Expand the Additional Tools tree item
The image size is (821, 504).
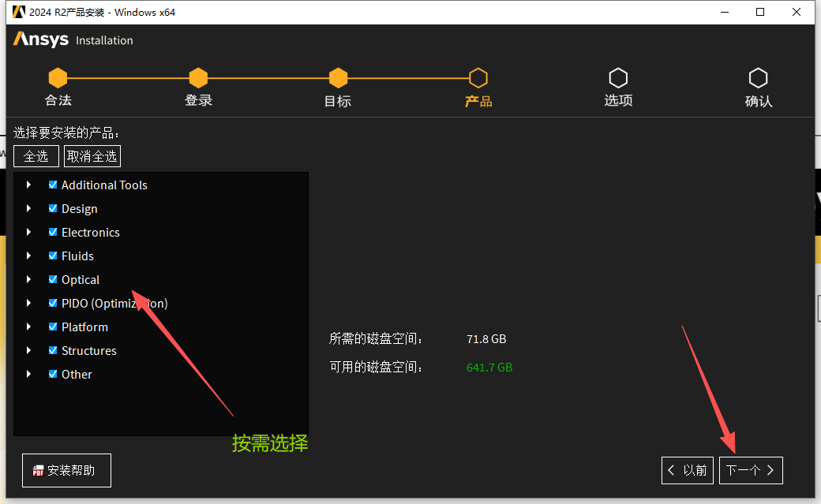tap(29, 185)
